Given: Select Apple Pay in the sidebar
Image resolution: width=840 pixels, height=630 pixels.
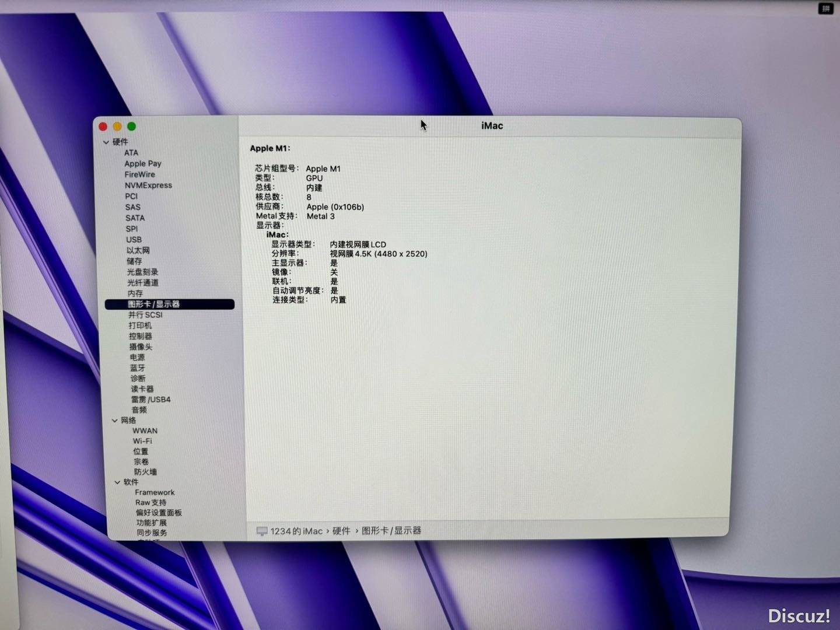Looking at the screenshot, I should [x=143, y=164].
